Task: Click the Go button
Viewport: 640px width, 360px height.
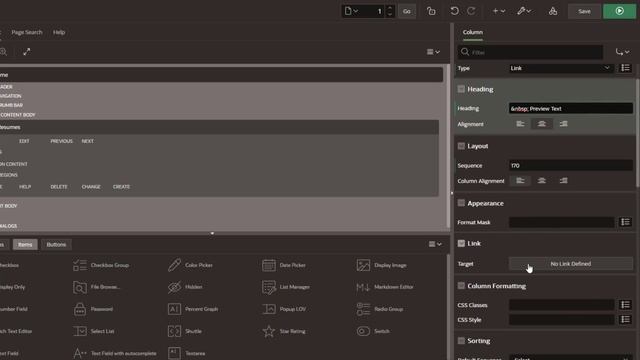Action: [407, 11]
